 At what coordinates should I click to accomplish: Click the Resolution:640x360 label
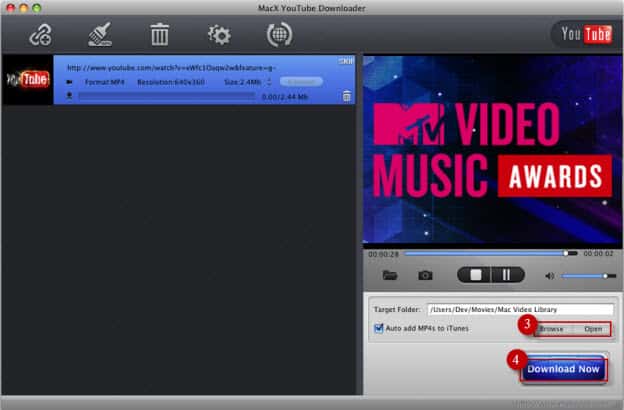171,82
